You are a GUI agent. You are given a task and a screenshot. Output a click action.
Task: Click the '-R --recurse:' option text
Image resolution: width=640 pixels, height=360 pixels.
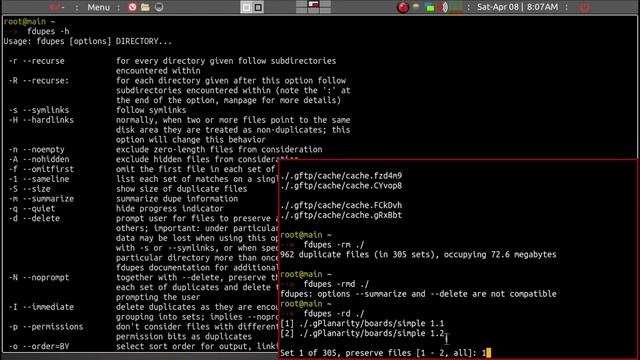click(39, 80)
